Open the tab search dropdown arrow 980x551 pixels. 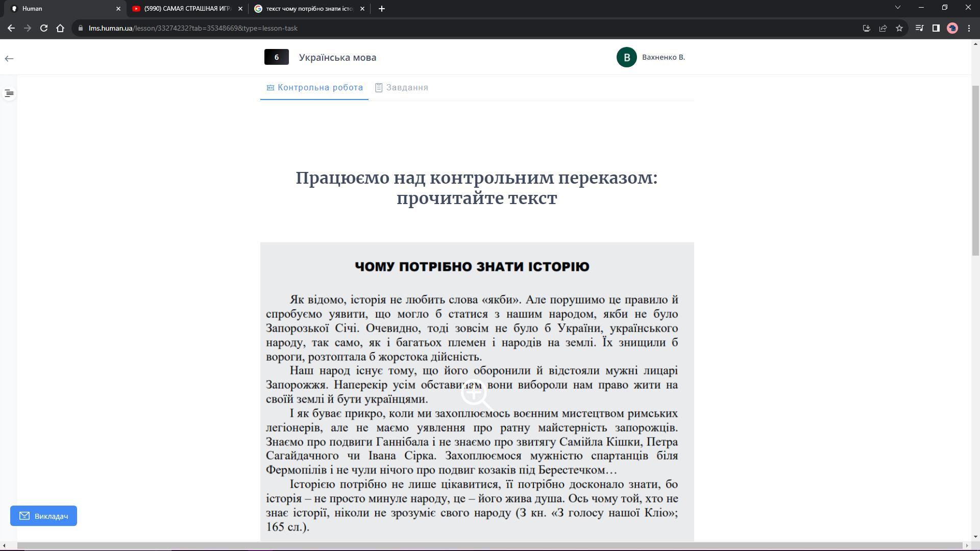(897, 8)
